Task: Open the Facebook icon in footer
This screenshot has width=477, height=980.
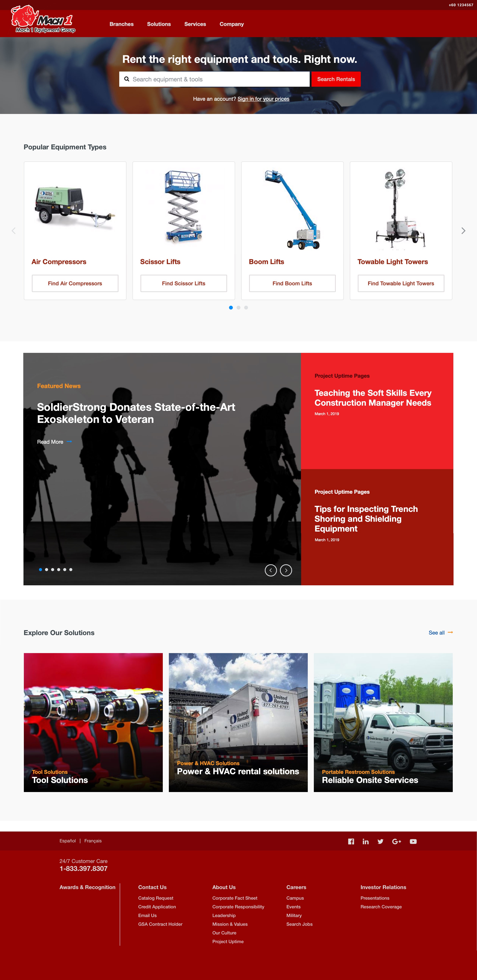Action: [351, 841]
